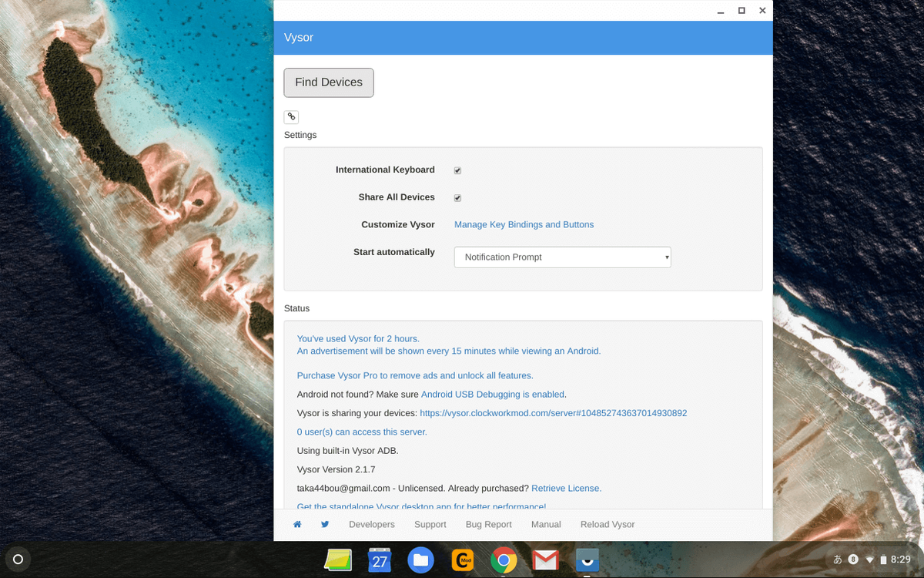Image resolution: width=924 pixels, height=578 pixels.
Task: Click the ChromeOS launcher circle button
Action: click(18, 560)
